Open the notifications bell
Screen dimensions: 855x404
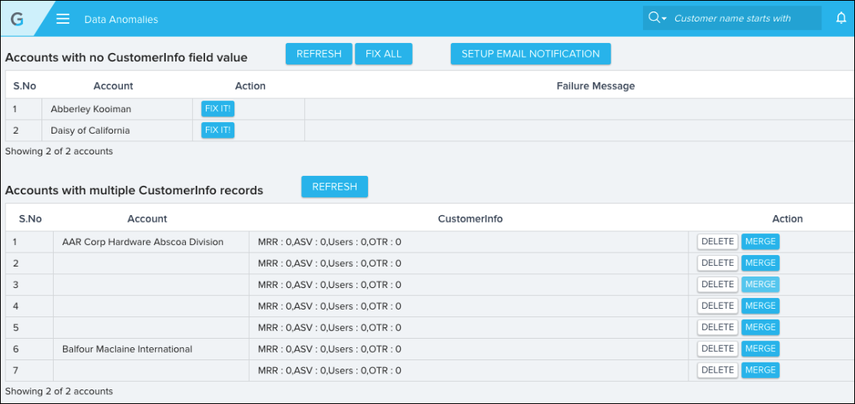point(841,18)
